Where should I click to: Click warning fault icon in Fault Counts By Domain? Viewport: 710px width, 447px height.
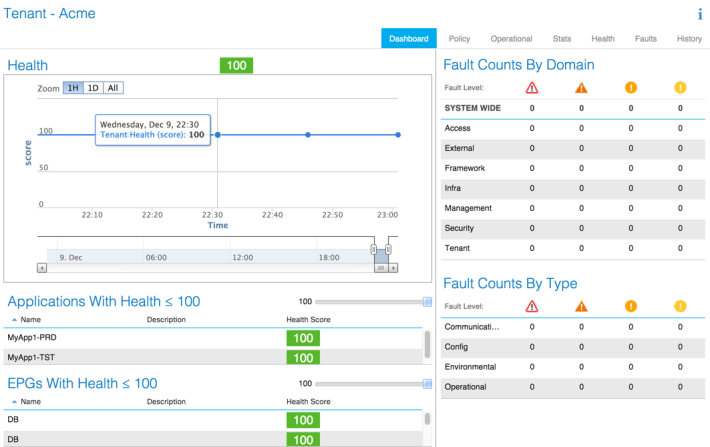(x=680, y=87)
